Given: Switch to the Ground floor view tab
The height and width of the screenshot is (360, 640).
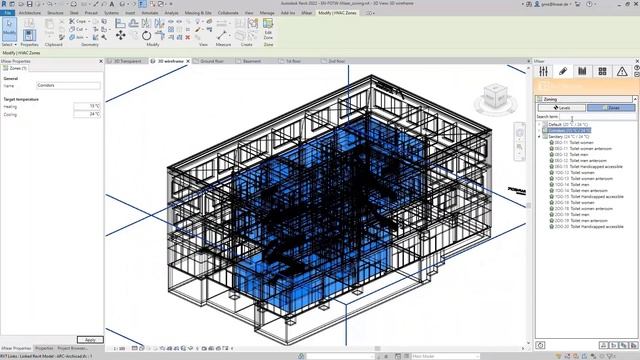Looking at the screenshot, I should pos(211,61).
